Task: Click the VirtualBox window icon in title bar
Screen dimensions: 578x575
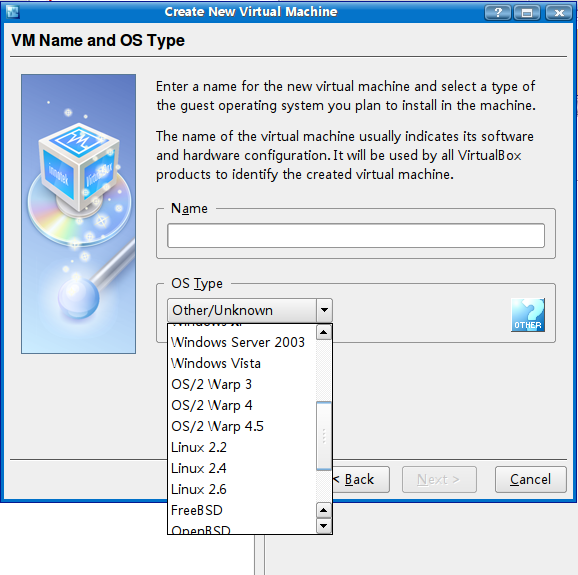Action: coord(13,12)
